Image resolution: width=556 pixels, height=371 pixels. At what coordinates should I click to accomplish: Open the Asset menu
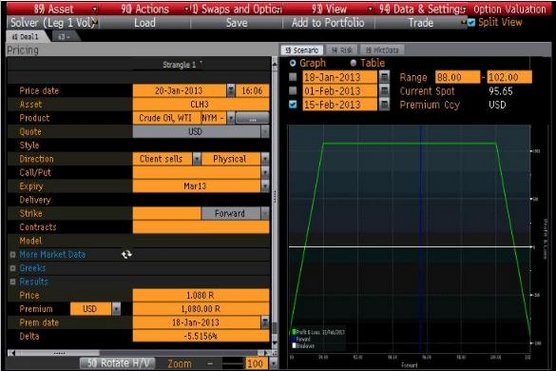pos(53,9)
